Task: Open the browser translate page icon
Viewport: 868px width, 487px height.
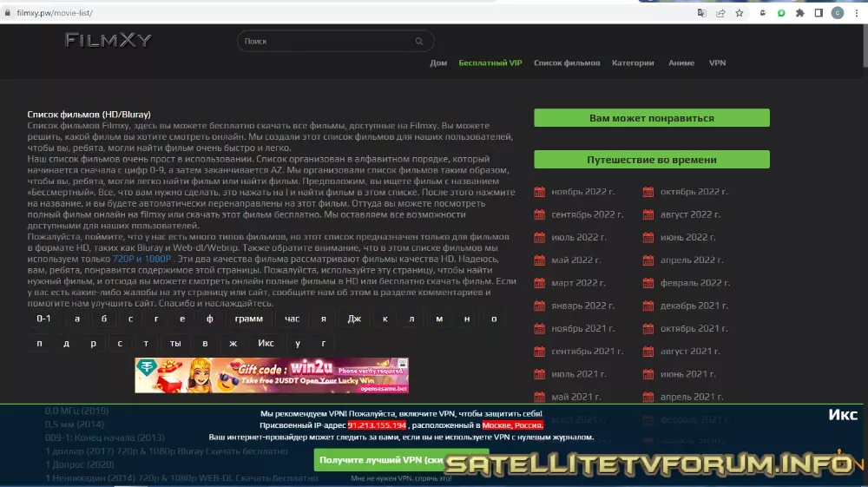Action: [702, 13]
